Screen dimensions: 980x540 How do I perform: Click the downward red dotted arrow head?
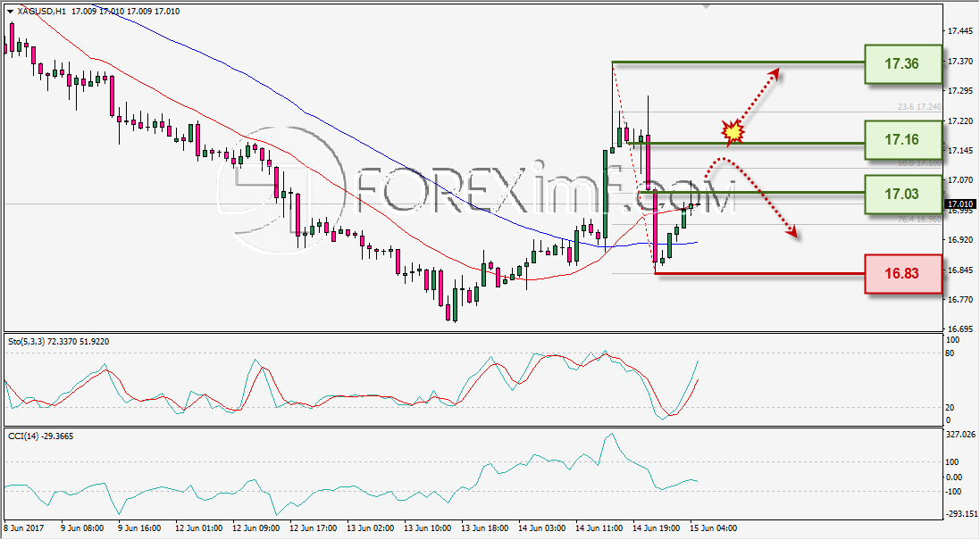coord(792,232)
